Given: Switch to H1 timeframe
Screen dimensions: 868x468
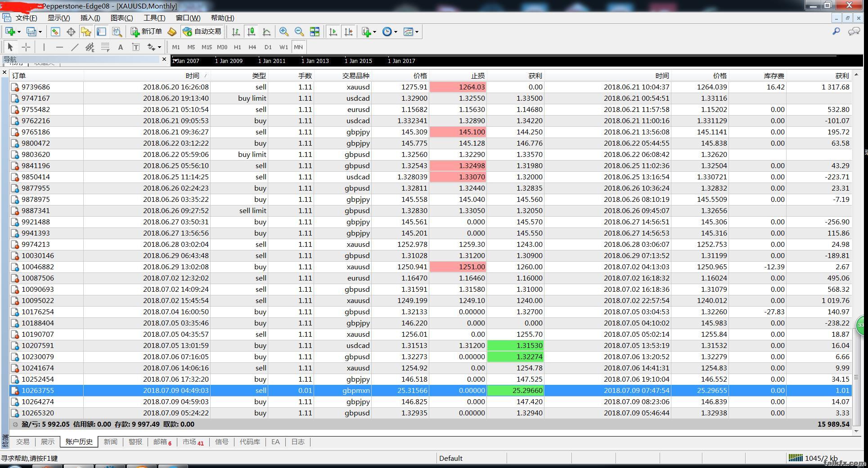Looking at the screenshot, I should 238,47.
